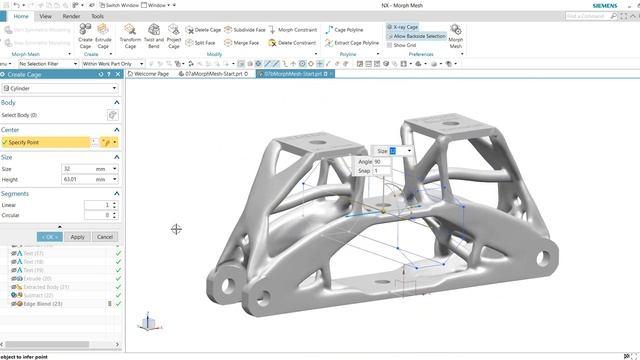640x360 pixels.
Task: Switch to the View ribbon tab
Action: (45, 16)
